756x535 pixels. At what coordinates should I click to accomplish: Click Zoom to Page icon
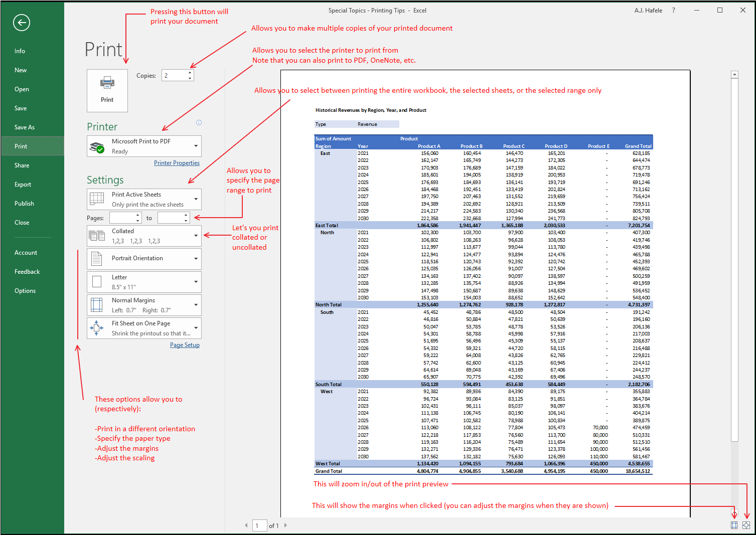point(746,525)
